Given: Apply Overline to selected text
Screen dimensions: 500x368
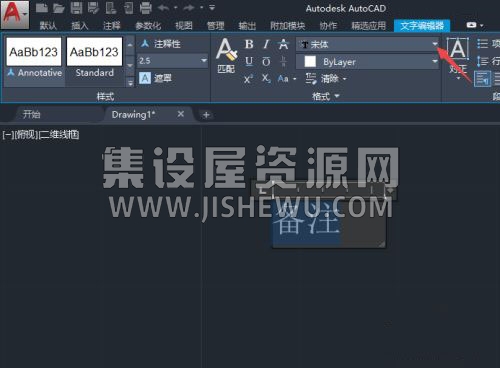Looking at the screenshot, I should click(266, 61).
